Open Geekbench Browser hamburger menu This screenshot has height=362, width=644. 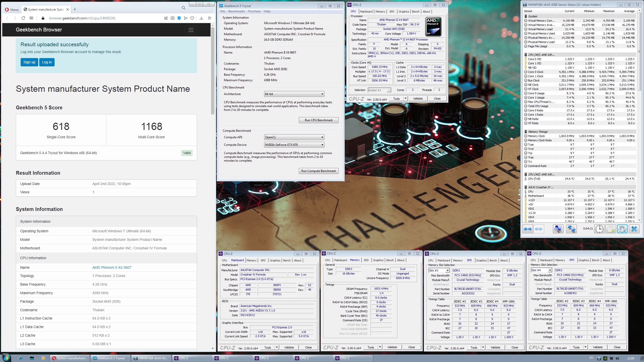(x=191, y=30)
